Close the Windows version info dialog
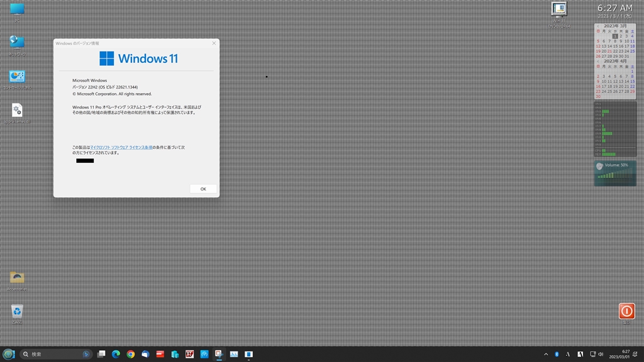The image size is (644, 362). click(x=214, y=43)
